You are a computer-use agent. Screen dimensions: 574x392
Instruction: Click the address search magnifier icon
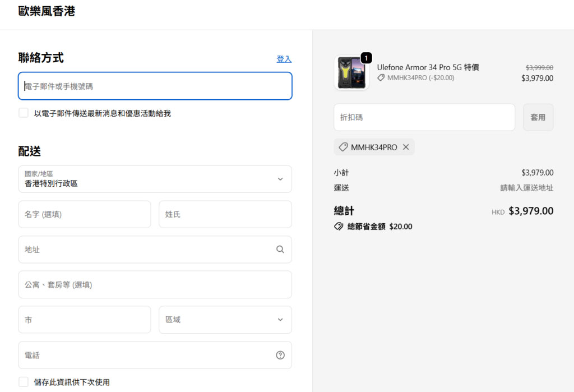(280, 250)
